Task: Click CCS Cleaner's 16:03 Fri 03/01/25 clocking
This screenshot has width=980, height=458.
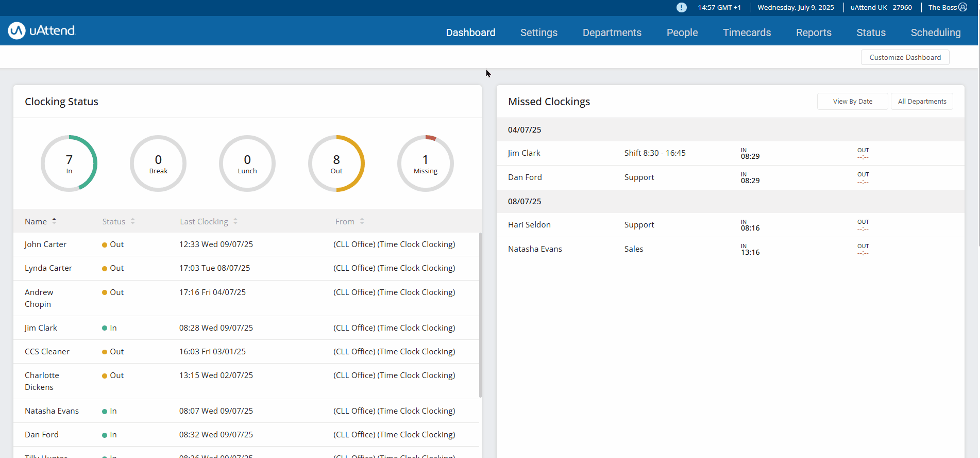Action: coord(212,352)
